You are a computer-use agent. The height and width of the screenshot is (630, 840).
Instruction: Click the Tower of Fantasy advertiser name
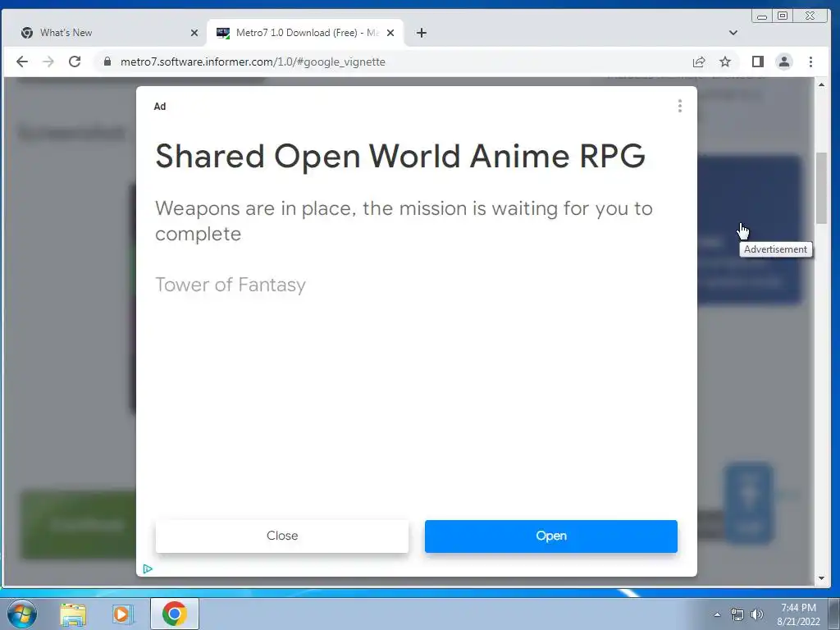231,285
